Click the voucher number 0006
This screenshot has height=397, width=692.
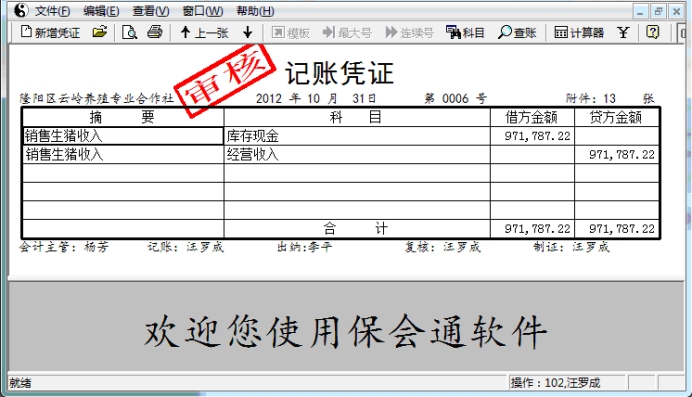(455, 98)
